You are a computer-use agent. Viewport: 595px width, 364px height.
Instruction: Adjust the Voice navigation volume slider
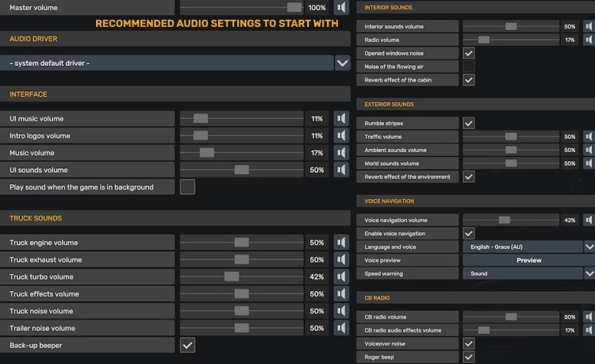(505, 220)
